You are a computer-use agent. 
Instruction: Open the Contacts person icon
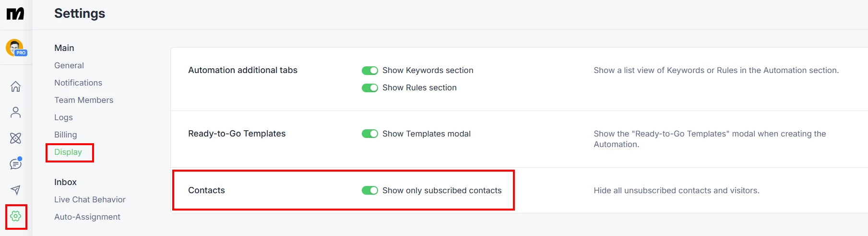(16, 112)
